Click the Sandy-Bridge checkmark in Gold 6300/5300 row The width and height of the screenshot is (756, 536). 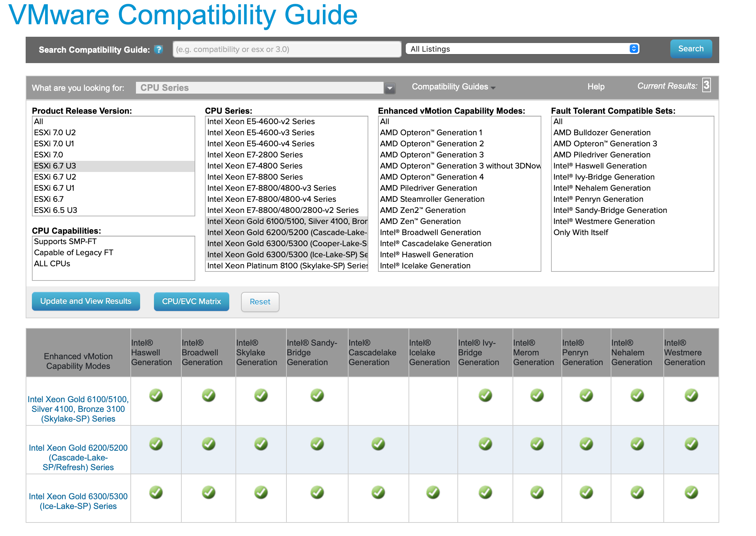[317, 492]
